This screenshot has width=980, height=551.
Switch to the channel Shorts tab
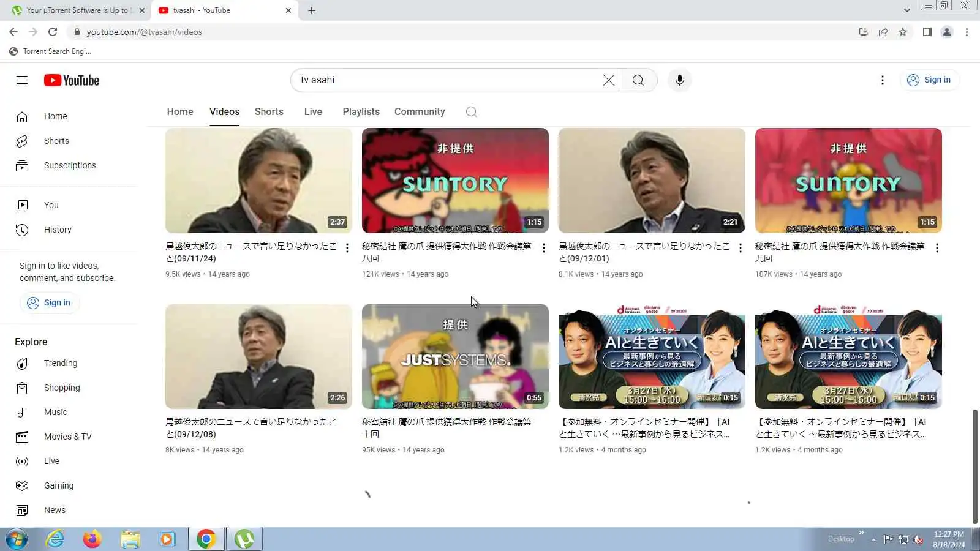click(x=269, y=111)
